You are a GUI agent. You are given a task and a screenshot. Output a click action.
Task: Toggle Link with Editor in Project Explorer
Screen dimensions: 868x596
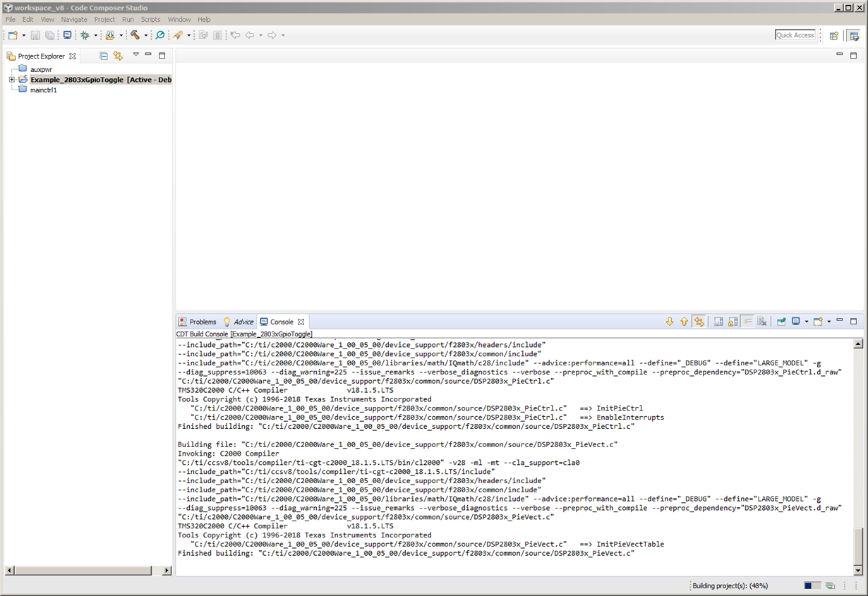tap(118, 56)
